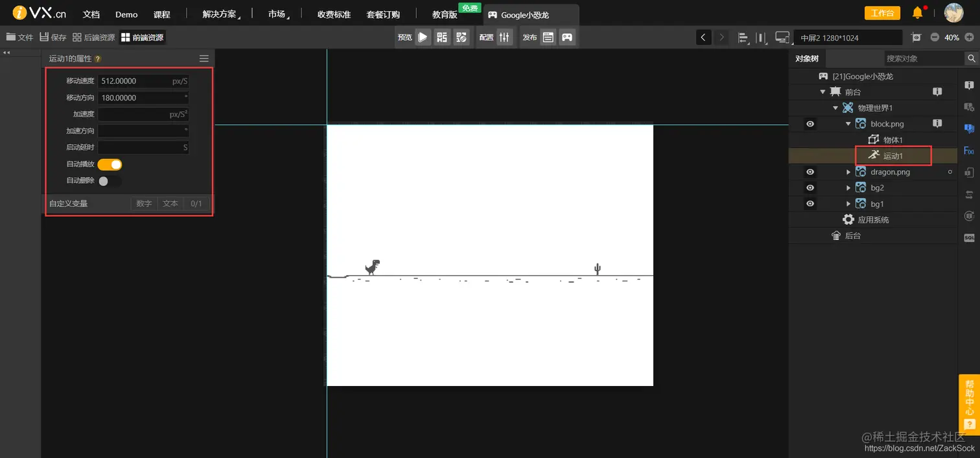Screen dimensions: 980x458
Task: Open device screen type selector icon
Action: tap(783, 38)
